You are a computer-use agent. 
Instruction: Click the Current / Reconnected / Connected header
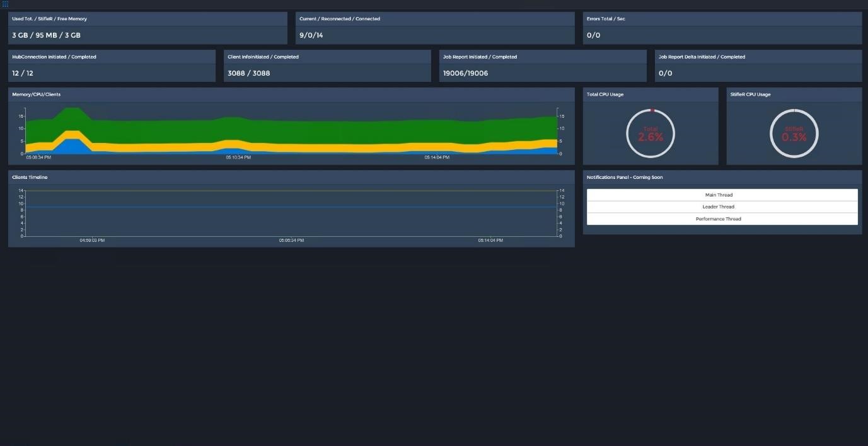coord(340,19)
